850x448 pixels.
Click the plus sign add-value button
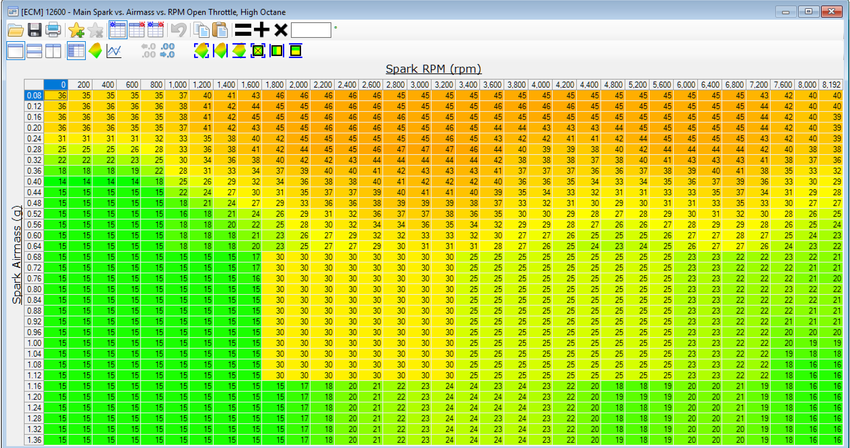point(261,30)
